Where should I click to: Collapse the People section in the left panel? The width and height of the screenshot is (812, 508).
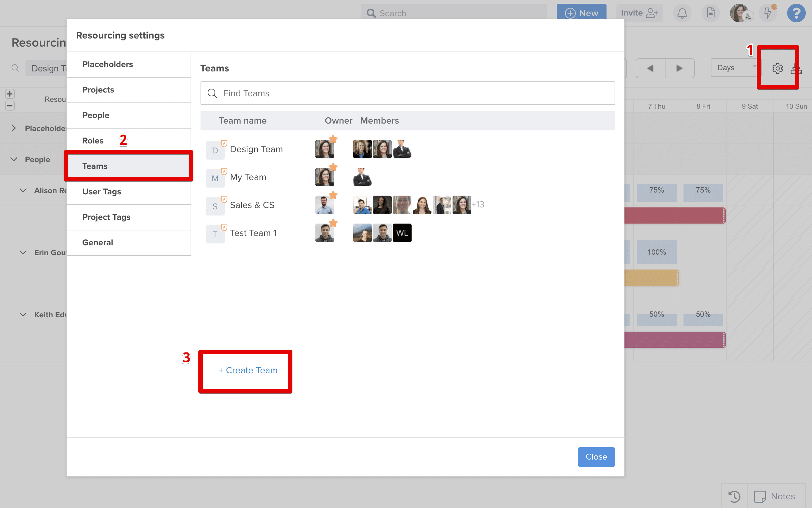pyautogui.click(x=13, y=159)
